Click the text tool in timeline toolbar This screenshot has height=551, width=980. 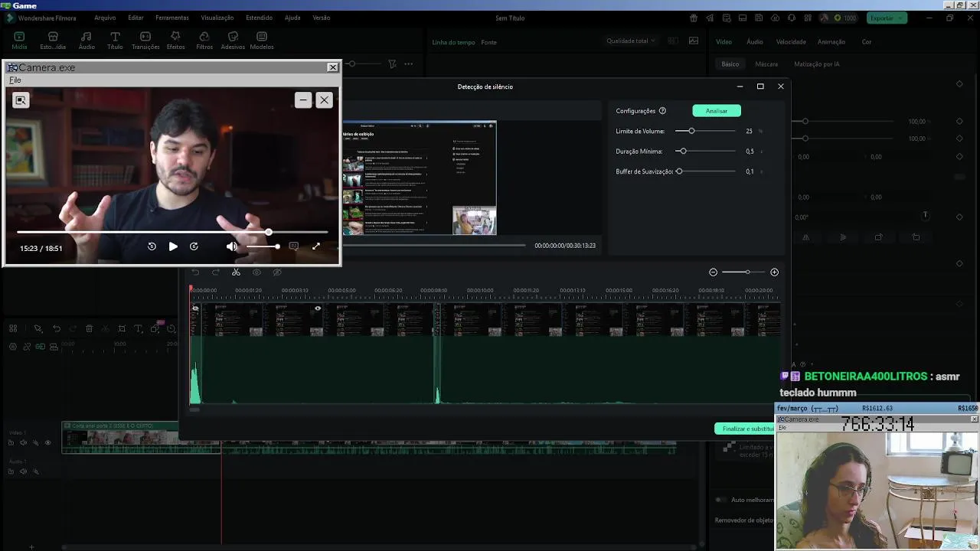pos(138,328)
